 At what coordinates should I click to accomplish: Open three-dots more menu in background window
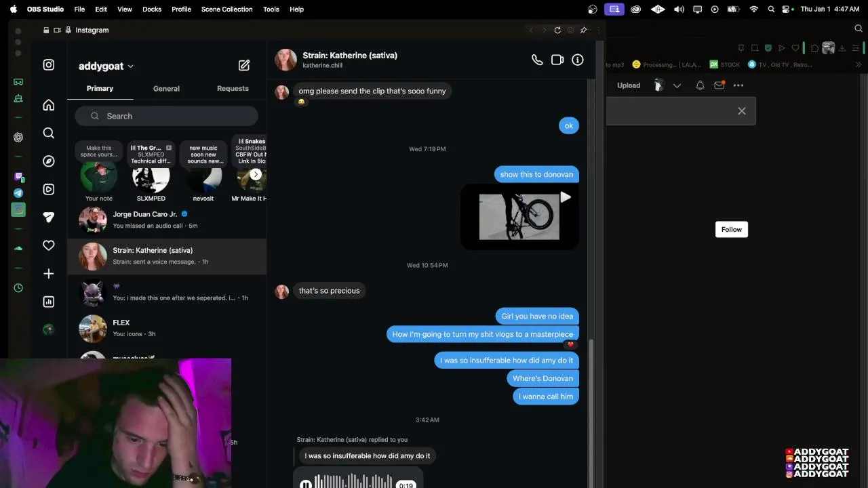[738, 85]
